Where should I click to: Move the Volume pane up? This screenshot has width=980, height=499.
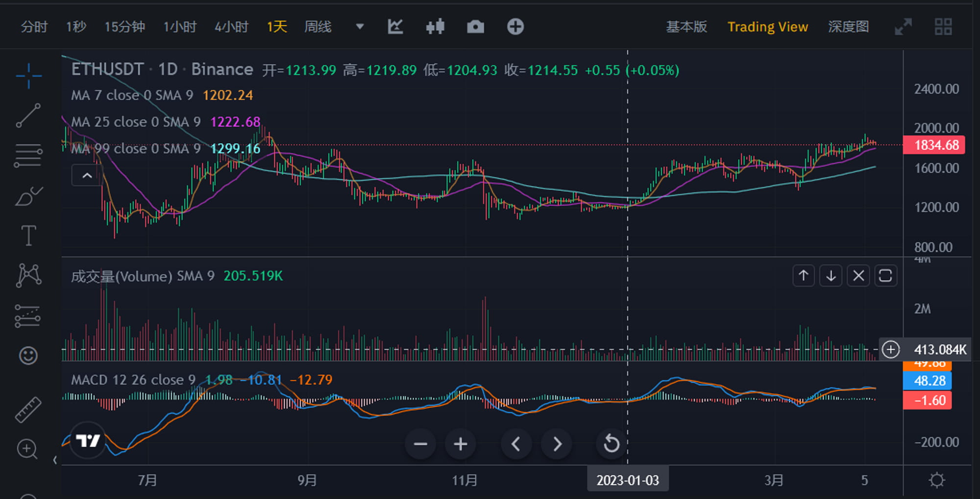coord(804,275)
